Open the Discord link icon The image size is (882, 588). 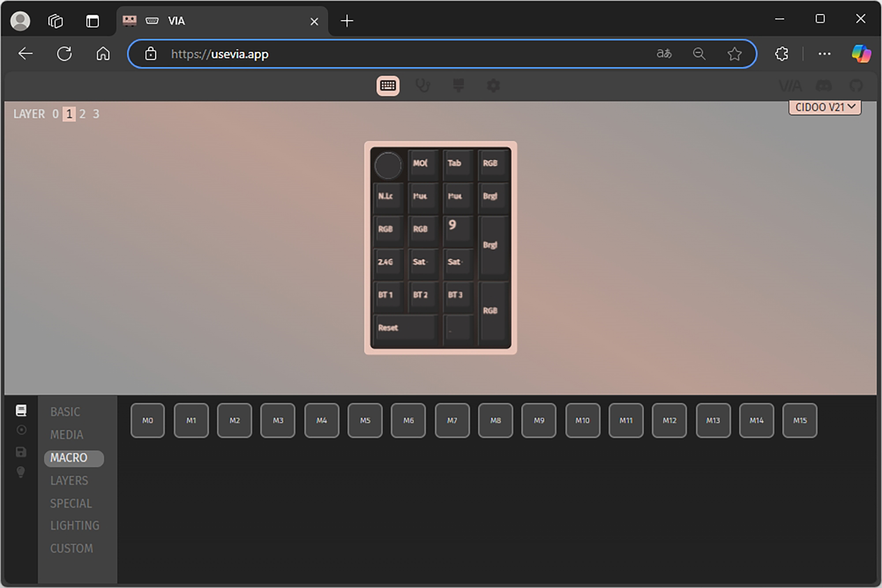(823, 86)
